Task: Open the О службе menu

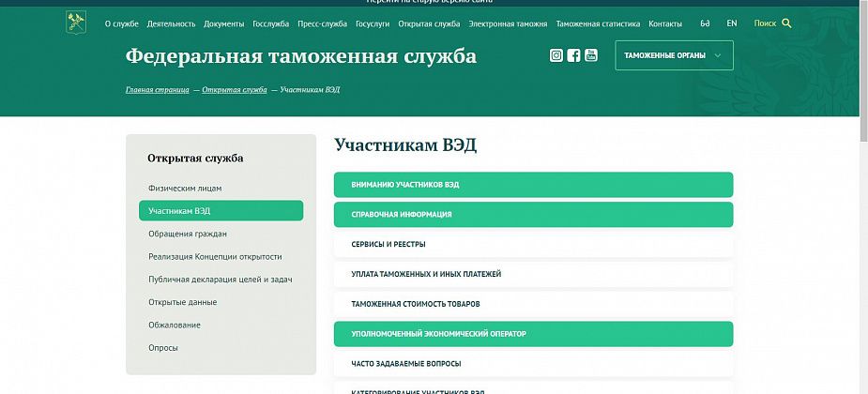Action: tap(122, 23)
